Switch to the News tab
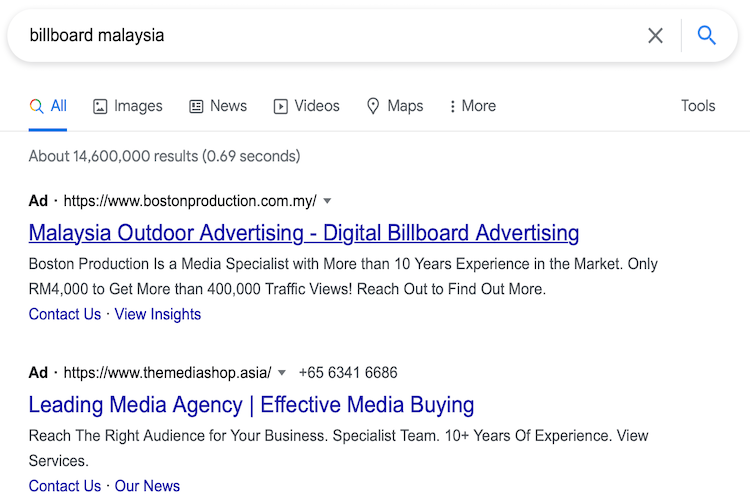Image resolution: width=750 pixels, height=500 pixels. pos(218,106)
